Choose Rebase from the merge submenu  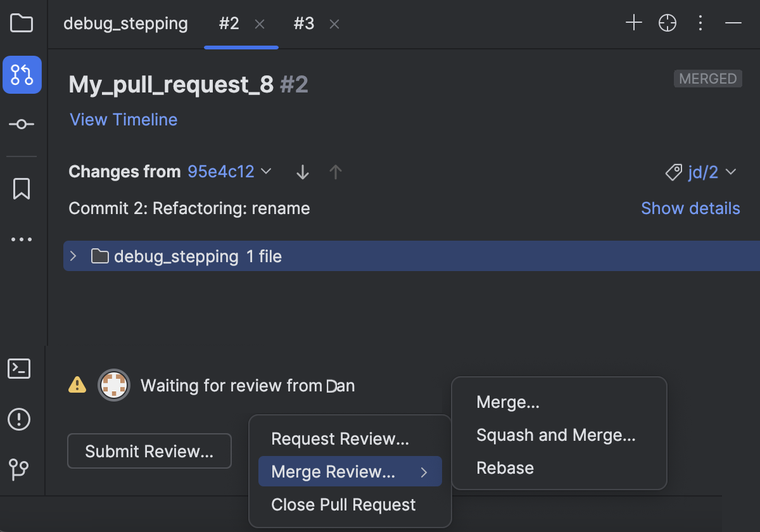click(x=505, y=467)
